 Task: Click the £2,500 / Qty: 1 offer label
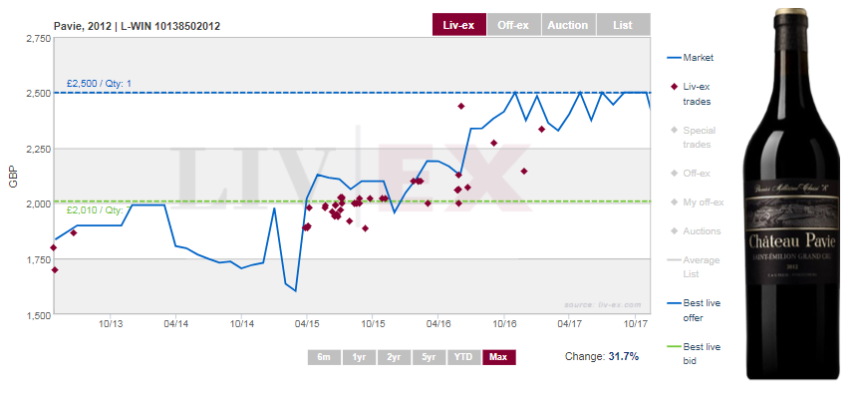(x=99, y=84)
